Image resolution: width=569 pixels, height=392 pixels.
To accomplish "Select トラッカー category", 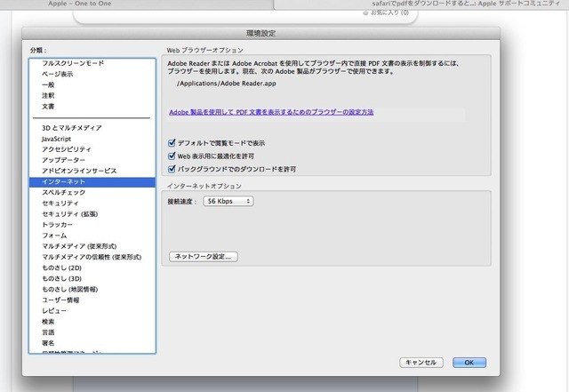I will point(92,225).
